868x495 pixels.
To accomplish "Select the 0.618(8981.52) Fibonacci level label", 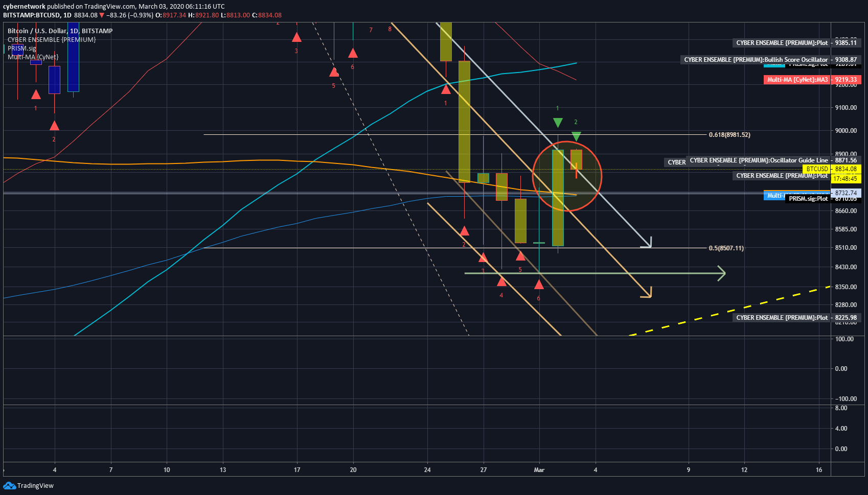I will point(729,135).
